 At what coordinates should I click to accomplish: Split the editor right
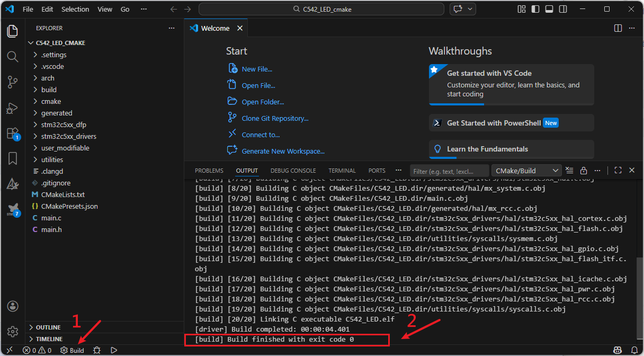[x=618, y=28]
